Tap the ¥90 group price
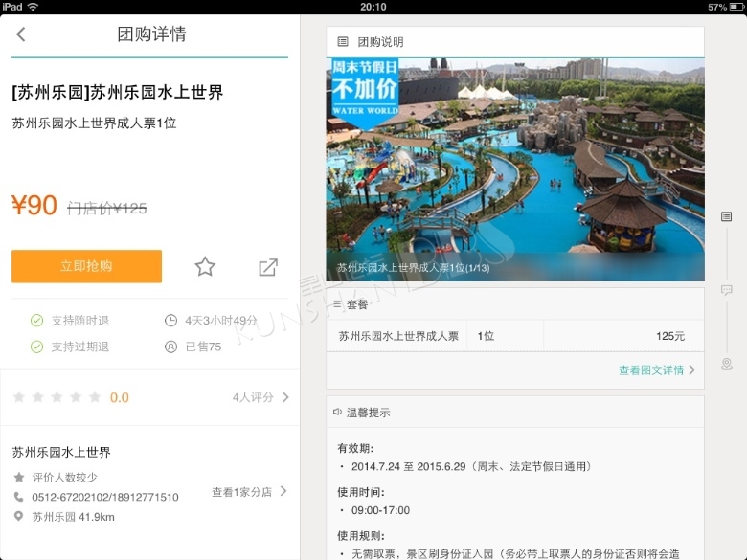 34,205
